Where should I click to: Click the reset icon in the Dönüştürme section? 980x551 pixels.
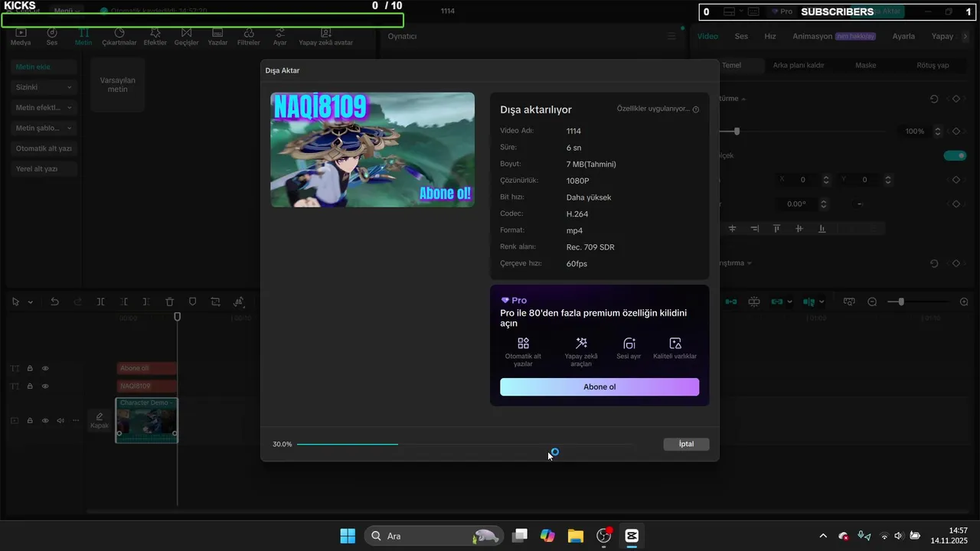point(934,99)
